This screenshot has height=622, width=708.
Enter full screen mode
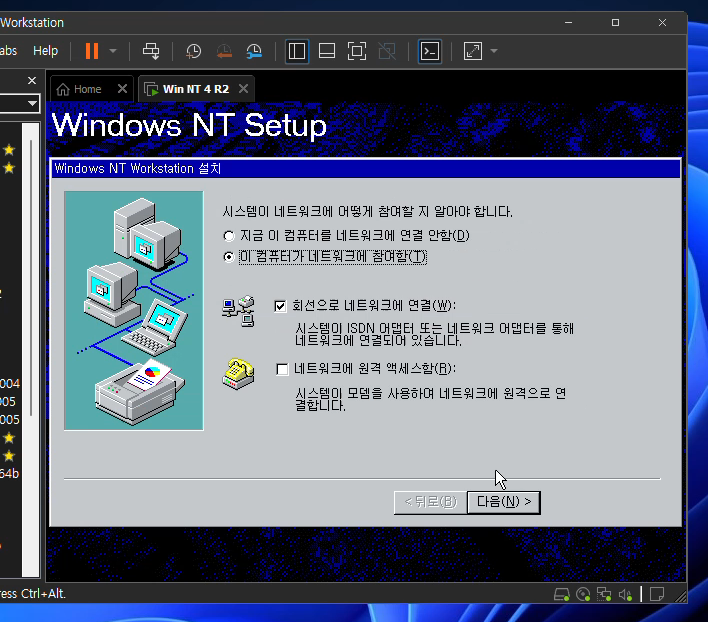(357, 51)
